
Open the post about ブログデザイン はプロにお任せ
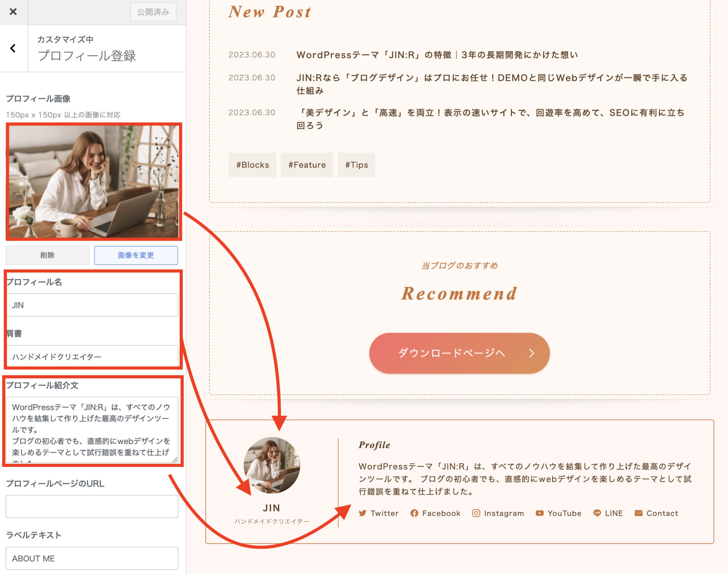492,84
